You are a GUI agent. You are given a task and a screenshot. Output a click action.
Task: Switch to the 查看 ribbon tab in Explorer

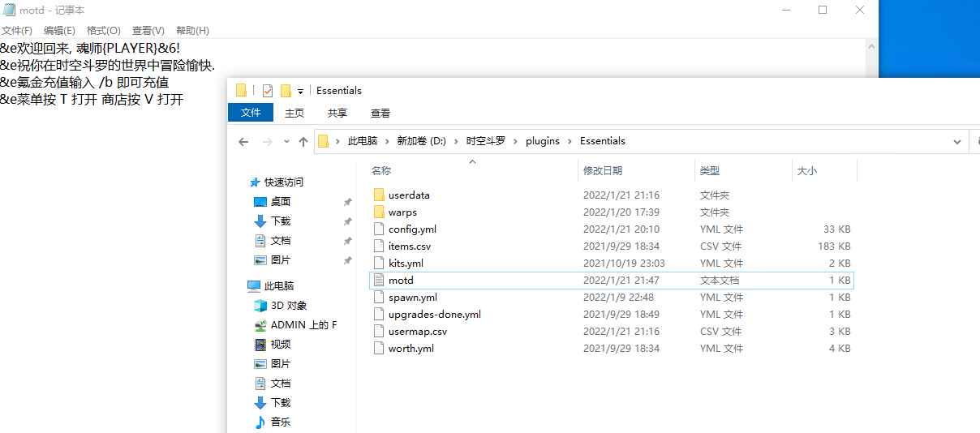[x=380, y=114]
